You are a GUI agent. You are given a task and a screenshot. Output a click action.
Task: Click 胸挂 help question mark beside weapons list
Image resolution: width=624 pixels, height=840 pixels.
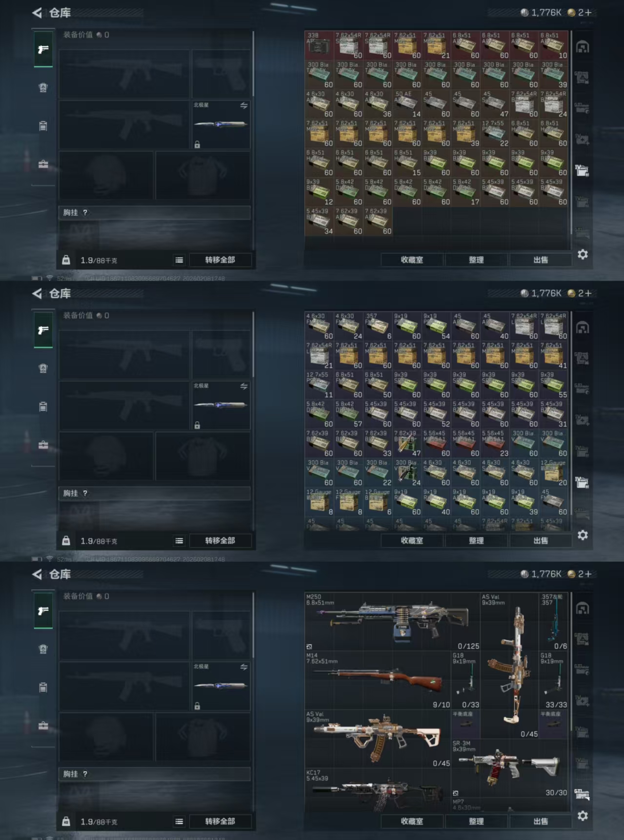pyautogui.click(x=85, y=774)
